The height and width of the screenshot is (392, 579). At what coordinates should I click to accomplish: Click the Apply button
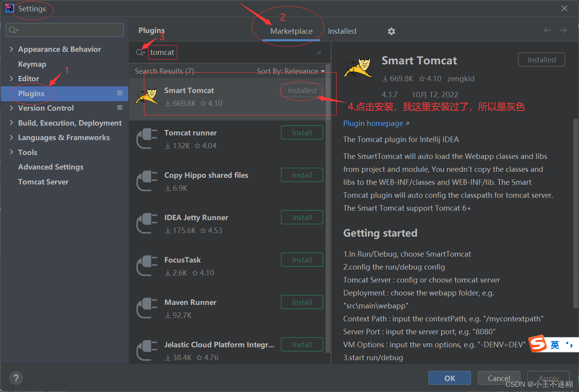(x=548, y=378)
